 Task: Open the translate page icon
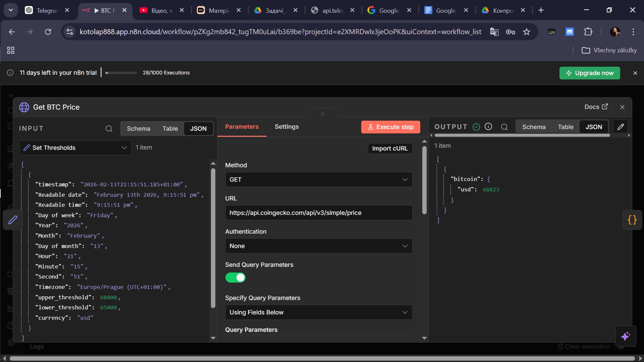point(494,32)
